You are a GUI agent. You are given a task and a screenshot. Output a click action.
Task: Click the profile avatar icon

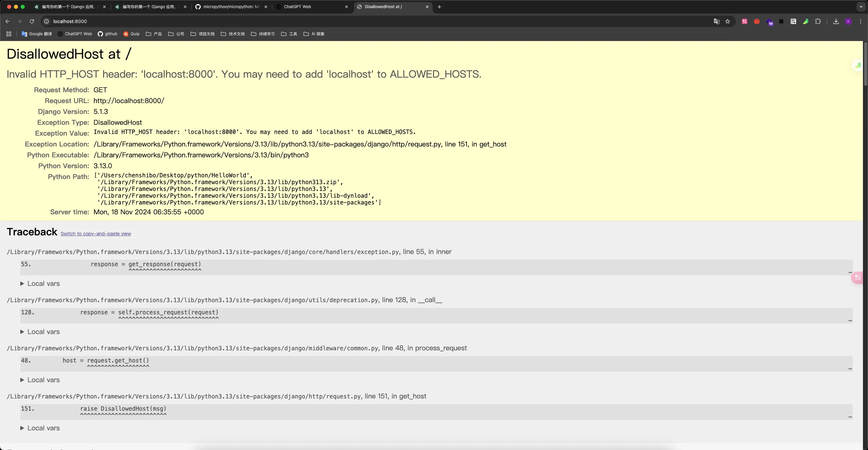(x=848, y=21)
